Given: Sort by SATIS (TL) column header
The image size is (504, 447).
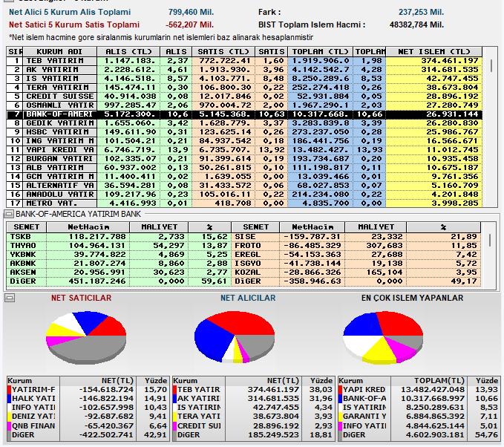Looking at the screenshot, I should (223, 52).
